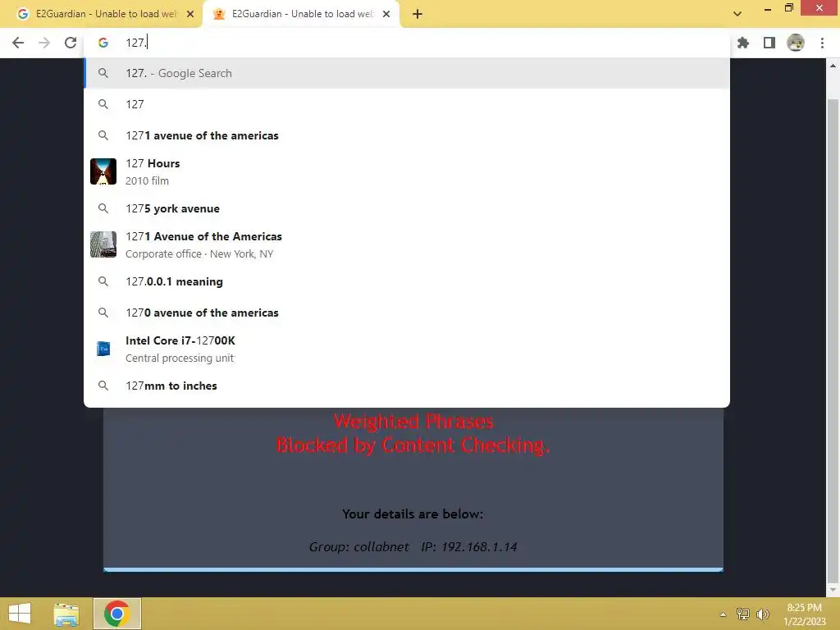
Task: Click the Chrome icon in the taskbar
Action: [x=116, y=614]
